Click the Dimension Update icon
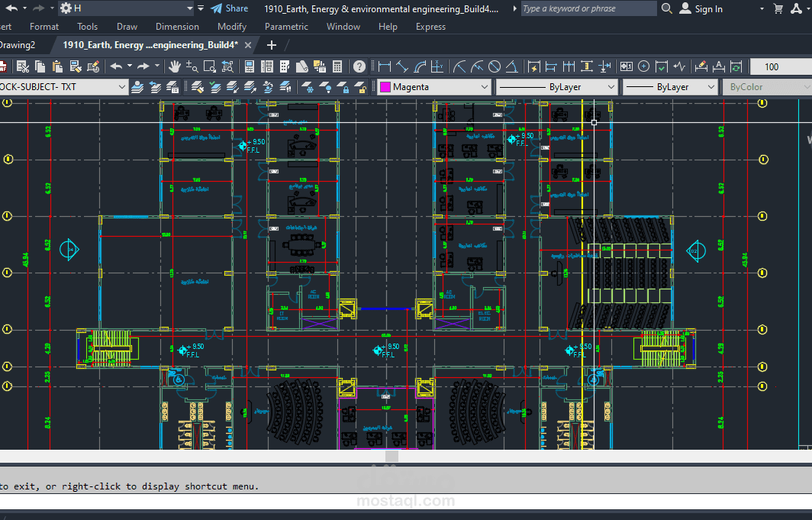812x520 pixels. point(736,66)
